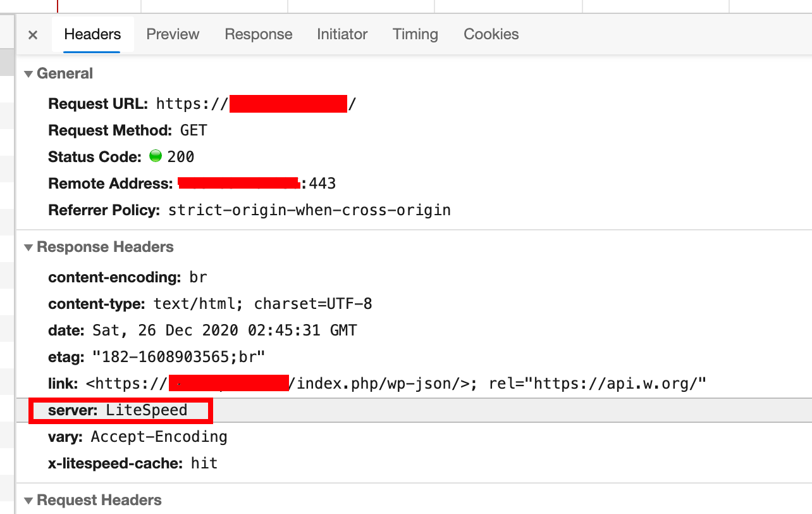Viewport: 812px width, 514px height.
Task: Click the date header row
Action: point(202,330)
